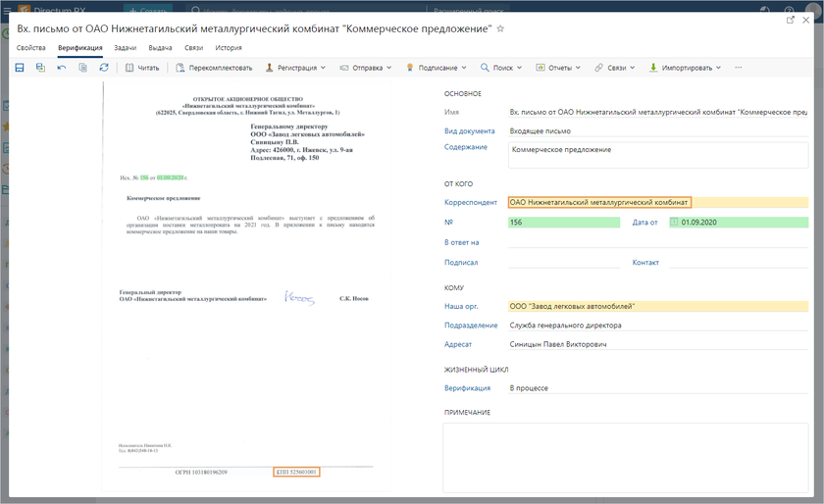Open the card in a new window
This screenshot has height=504, width=824.
(791, 19)
